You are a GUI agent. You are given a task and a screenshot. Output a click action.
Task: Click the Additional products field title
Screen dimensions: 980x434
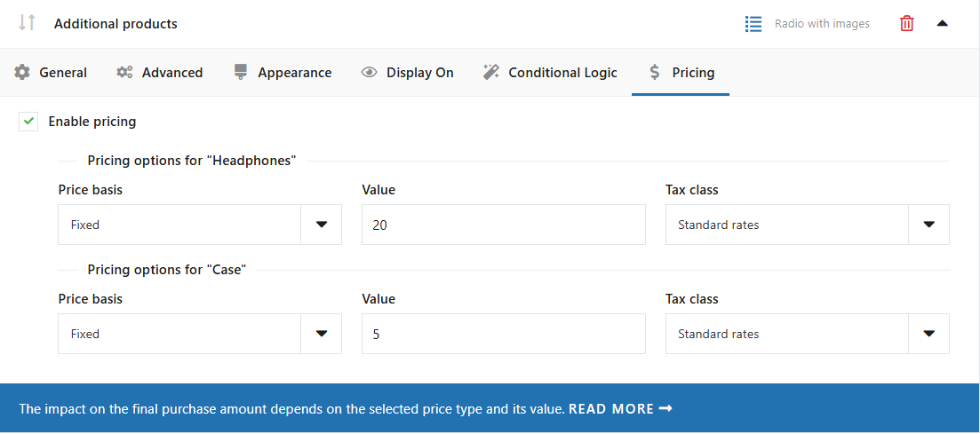116,24
